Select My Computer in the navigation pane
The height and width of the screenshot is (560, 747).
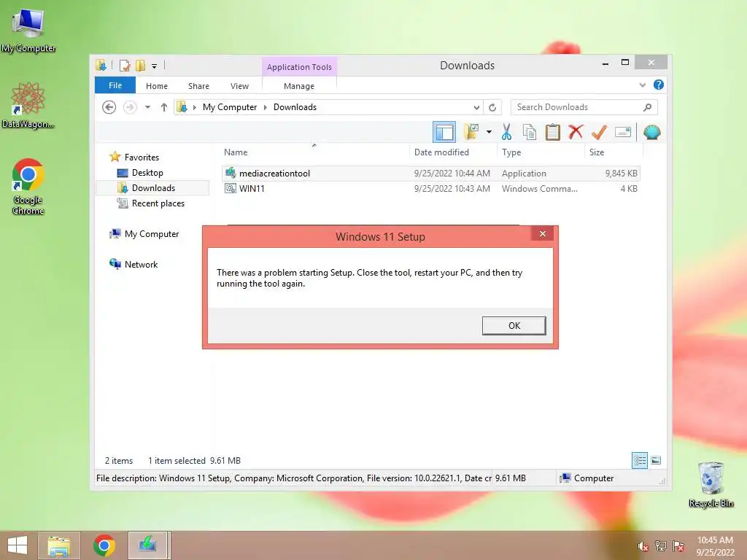click(152, 234)
